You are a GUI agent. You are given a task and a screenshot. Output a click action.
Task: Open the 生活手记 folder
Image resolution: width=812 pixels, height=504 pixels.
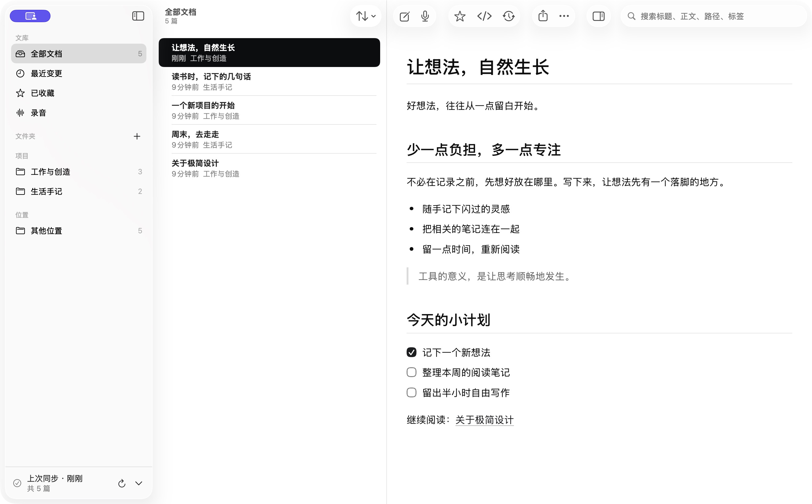pos(79,191)
